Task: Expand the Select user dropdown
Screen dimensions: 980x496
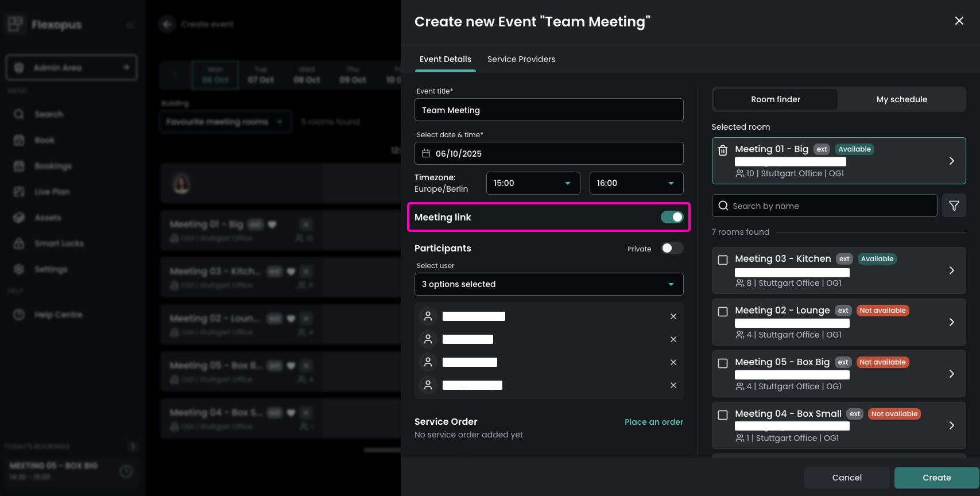Action: click(x=548, y=284)
